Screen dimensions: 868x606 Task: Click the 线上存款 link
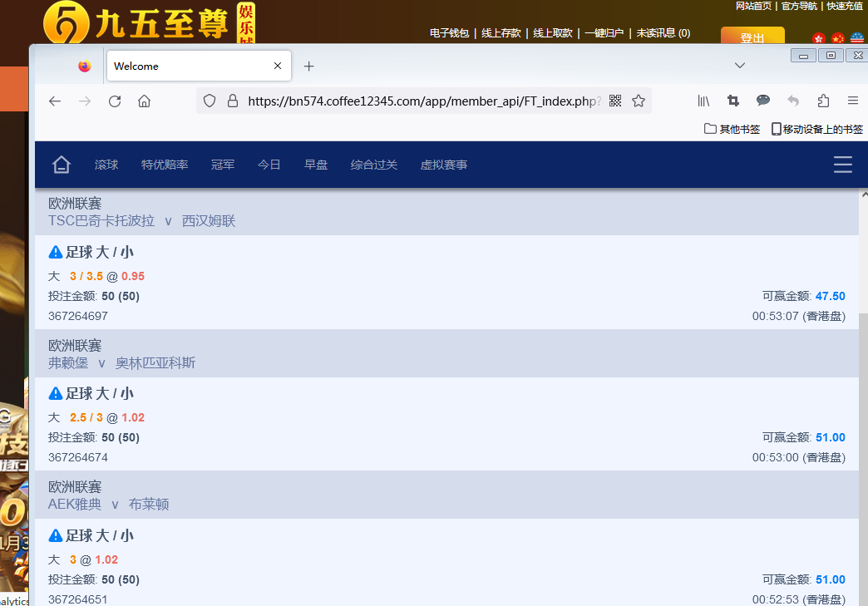pyautogui.click(x=503, y=33)
